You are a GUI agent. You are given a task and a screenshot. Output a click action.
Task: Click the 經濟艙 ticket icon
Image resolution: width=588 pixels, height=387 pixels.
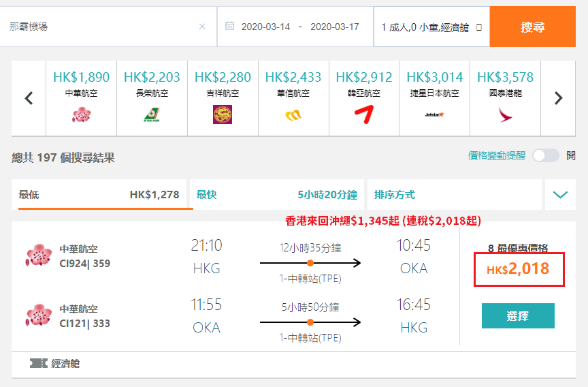click(39, 363)
